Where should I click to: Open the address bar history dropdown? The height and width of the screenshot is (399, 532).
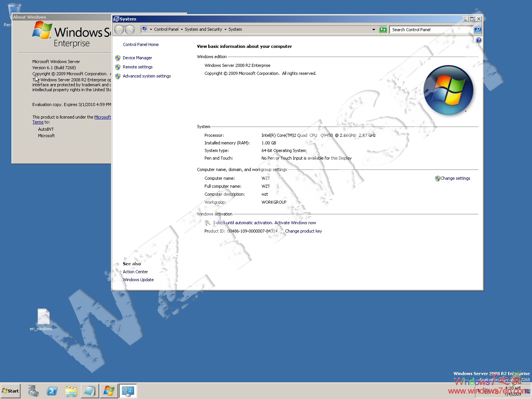pyautogui.click(x=373, y=29)
